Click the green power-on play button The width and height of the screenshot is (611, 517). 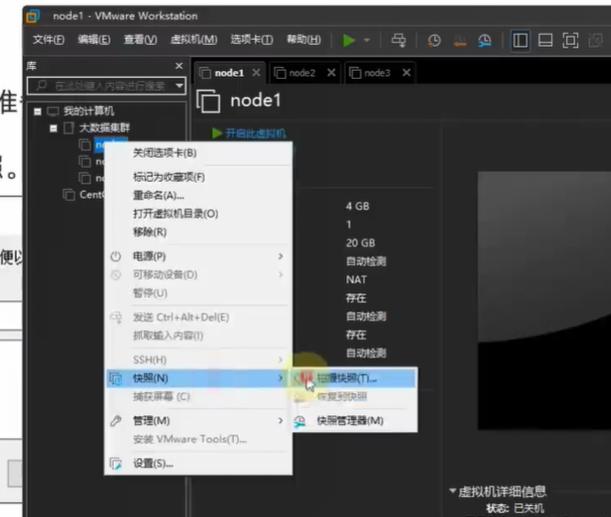(349, 40)
